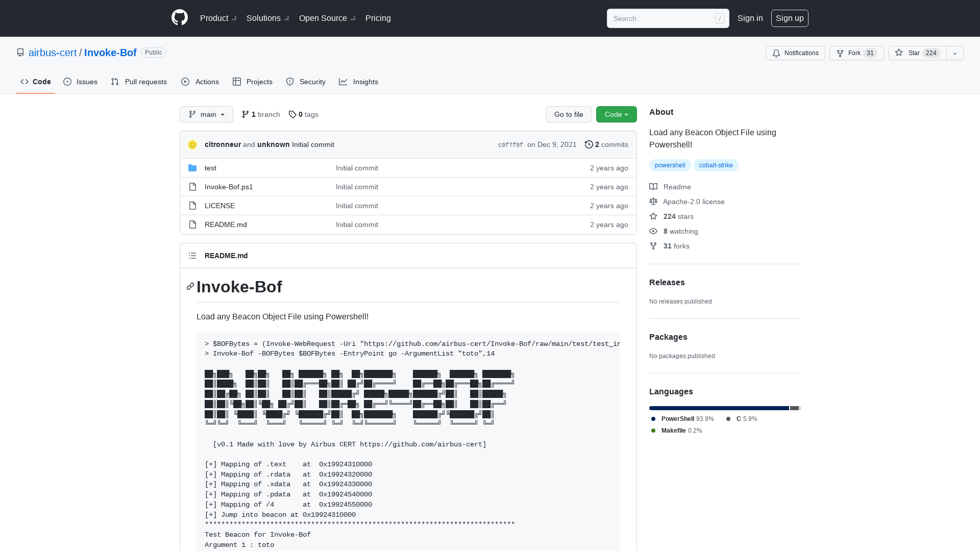Open the airbus-cert organization link
980x551 pixels.
pyautogui.click(x=53, y=53)
